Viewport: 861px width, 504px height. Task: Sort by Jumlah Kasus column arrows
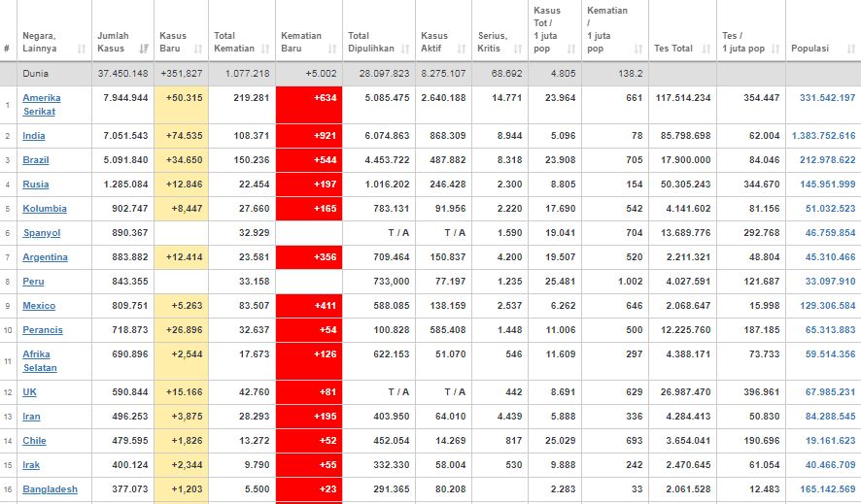point(144,49)
